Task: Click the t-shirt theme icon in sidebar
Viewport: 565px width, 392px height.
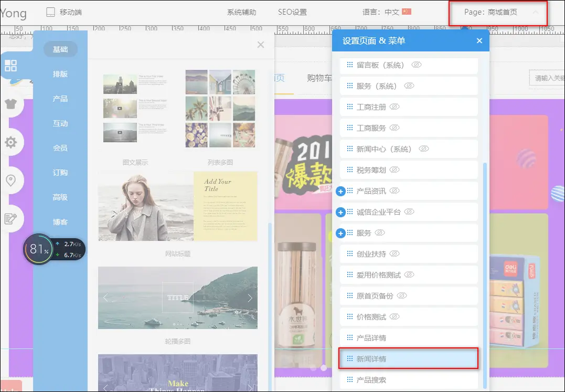Action: pyautogui.click(x=10, y=103)
